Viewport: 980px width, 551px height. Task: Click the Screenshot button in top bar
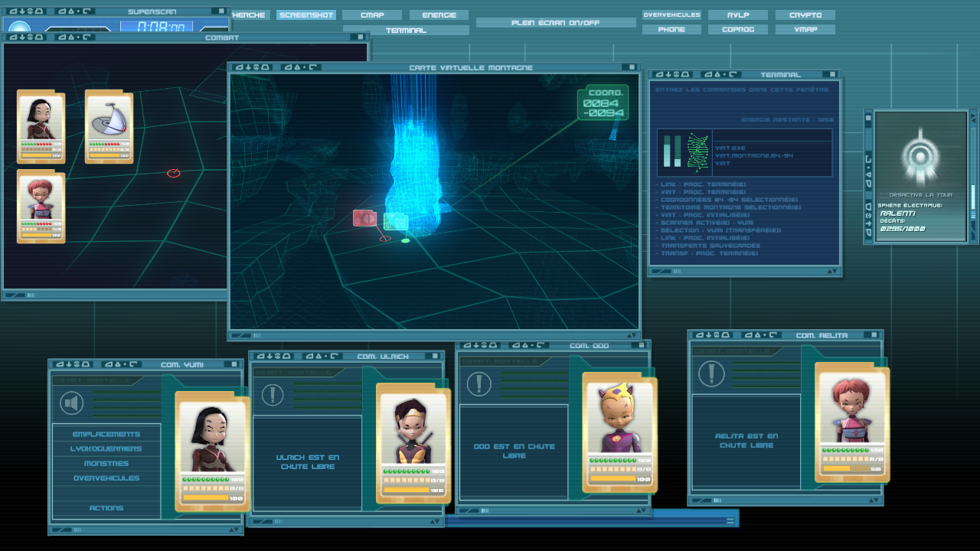point(306,15)
